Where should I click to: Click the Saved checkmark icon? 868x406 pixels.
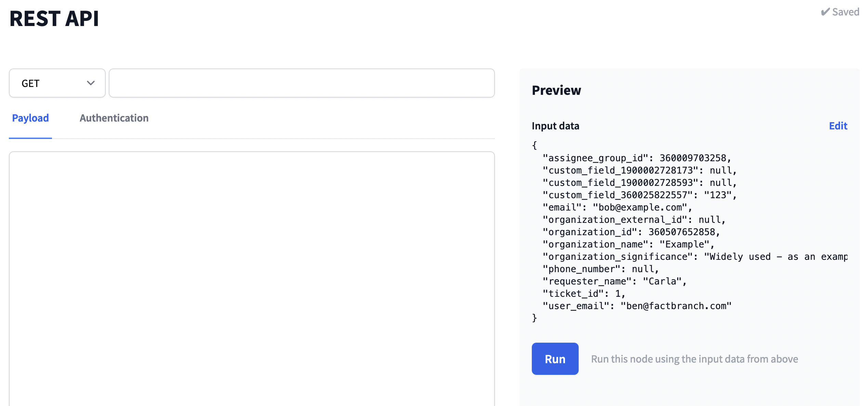(x=825, y=11)
